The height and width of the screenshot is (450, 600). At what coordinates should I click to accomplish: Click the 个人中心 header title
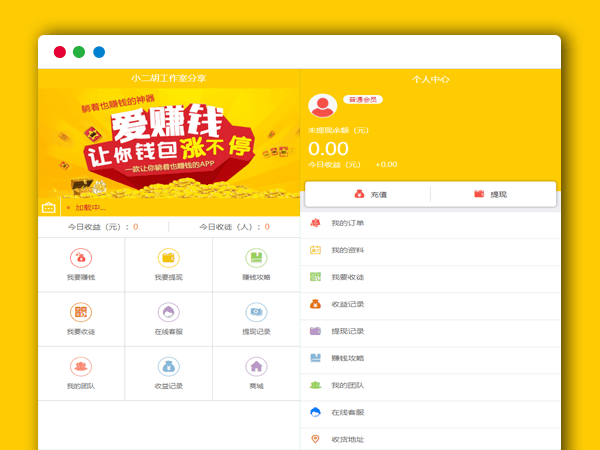click(430, 78)
